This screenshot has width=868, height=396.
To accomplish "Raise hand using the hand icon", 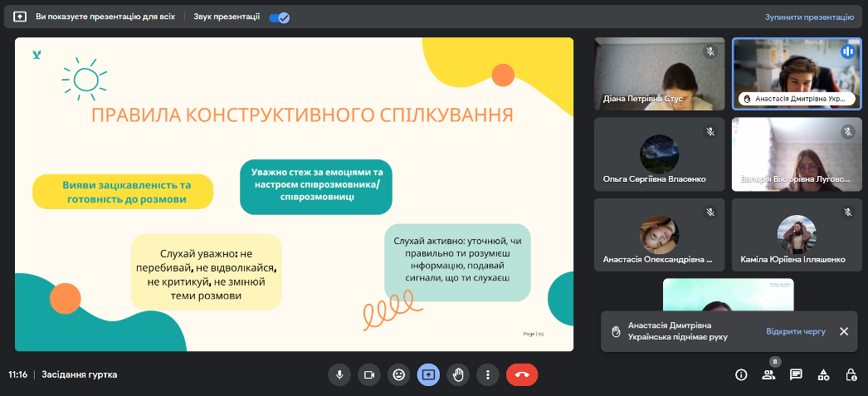I will (x=457, y=374).
